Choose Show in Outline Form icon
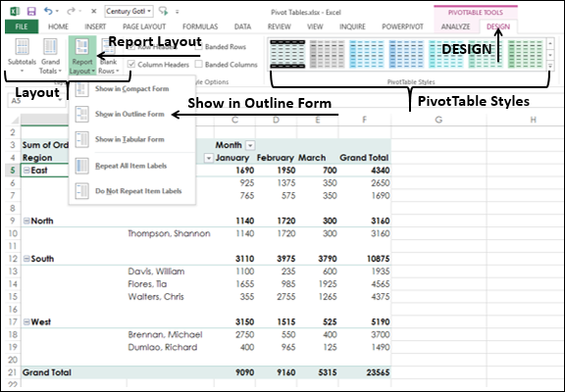Image resolution: width=565 pixels, height=392 pixels. tap(81, 114)
